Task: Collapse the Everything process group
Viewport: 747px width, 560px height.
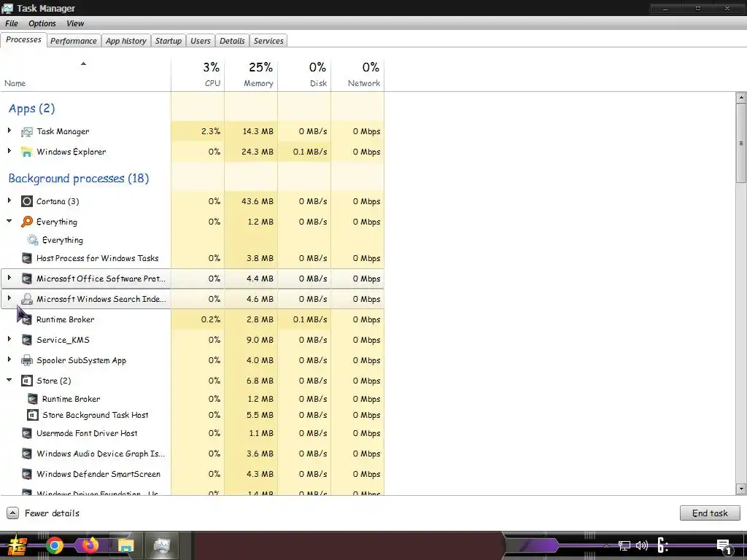Action: 9,221
